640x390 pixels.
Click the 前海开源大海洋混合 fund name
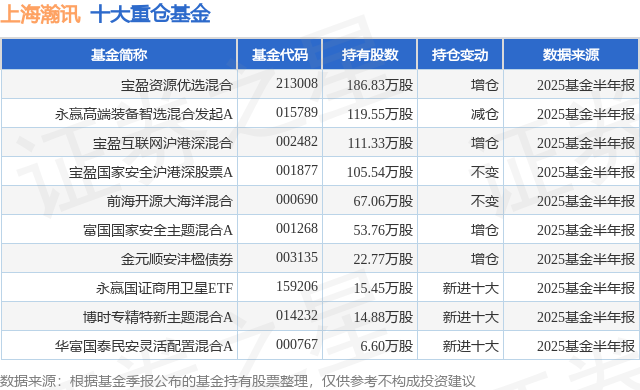point(170,201)
